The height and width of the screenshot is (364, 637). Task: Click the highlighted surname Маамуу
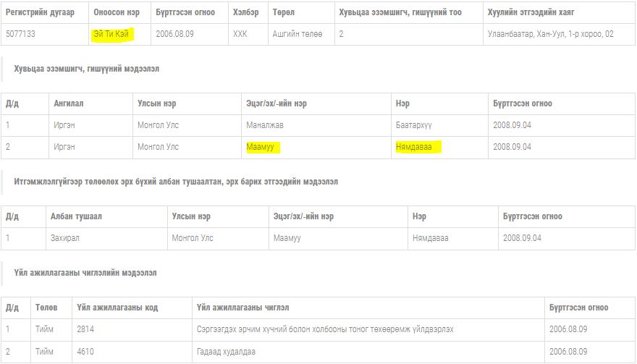263,147
